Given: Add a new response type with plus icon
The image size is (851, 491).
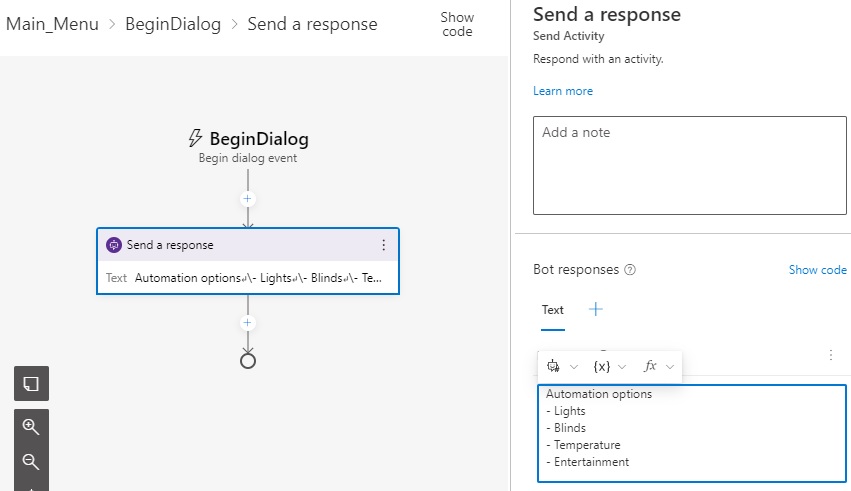Looking at the screenshot, I should (x=596, y=309).
